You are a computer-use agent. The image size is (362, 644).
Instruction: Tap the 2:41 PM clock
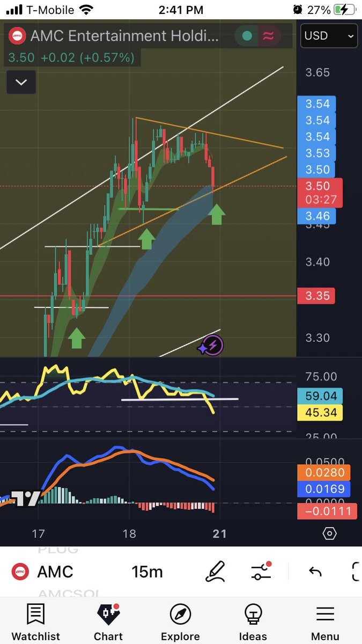tap(181, 10)
